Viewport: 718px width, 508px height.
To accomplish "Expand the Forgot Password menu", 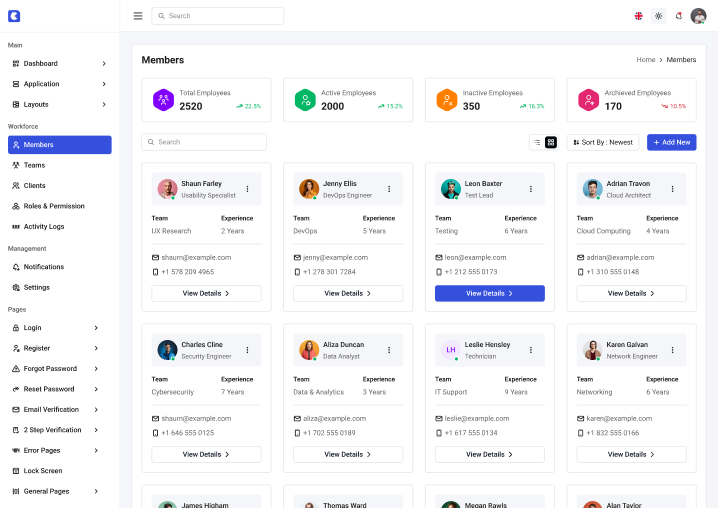I will [55, 369].
